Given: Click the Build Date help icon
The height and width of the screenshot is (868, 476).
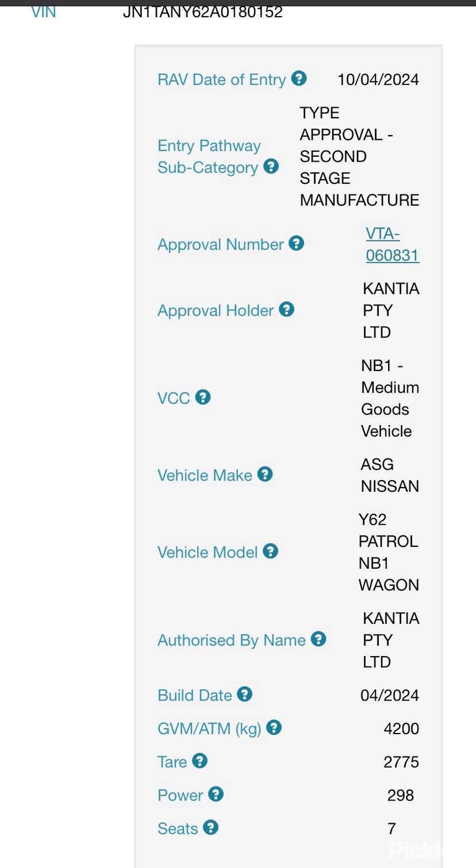Looking at the screenshot, I should (x=245, y=694).
